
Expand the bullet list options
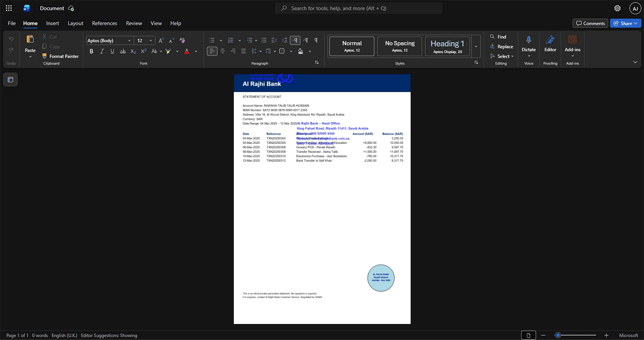221,41
